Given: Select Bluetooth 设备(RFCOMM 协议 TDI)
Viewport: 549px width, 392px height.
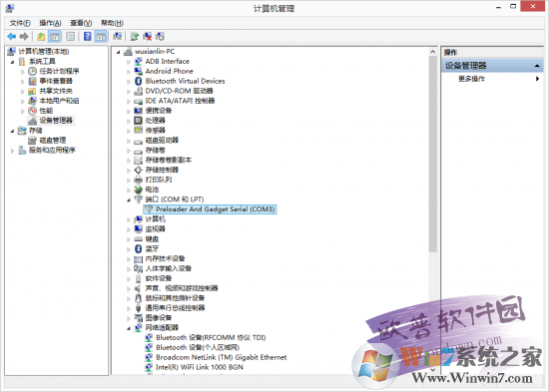Looking at the screenshot, I should pos(211,337).
